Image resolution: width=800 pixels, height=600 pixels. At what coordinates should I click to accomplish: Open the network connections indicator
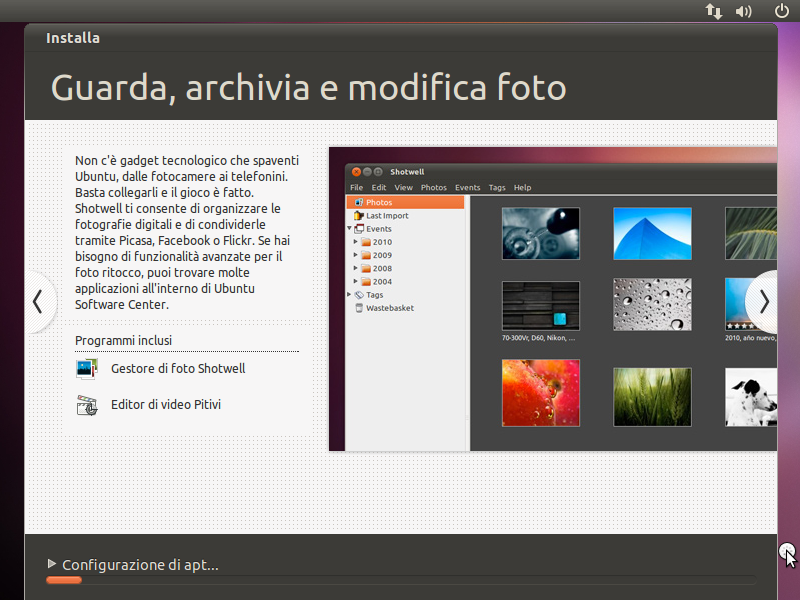714,11
